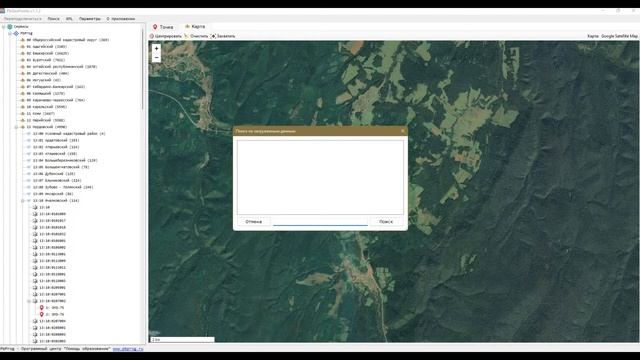This screenshot has width=640, height=360.
Task: Close the search dialog with X
Action: 402,131
